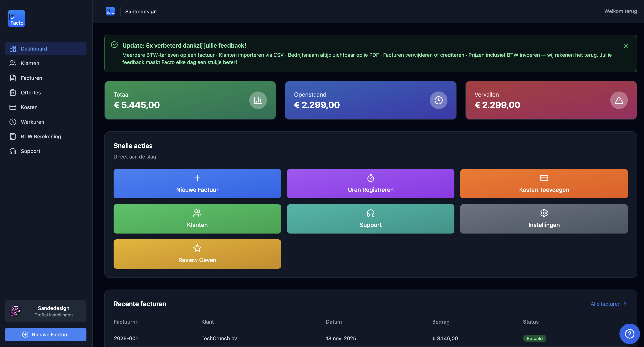
Task: Go to Klanten in the sidebar
Action: pos(45,64)
